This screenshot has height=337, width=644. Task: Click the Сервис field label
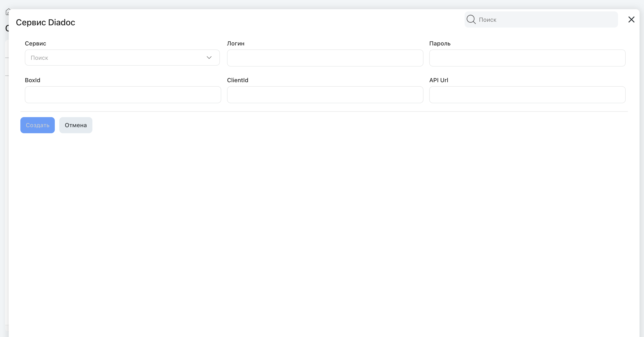click(36, 43)
